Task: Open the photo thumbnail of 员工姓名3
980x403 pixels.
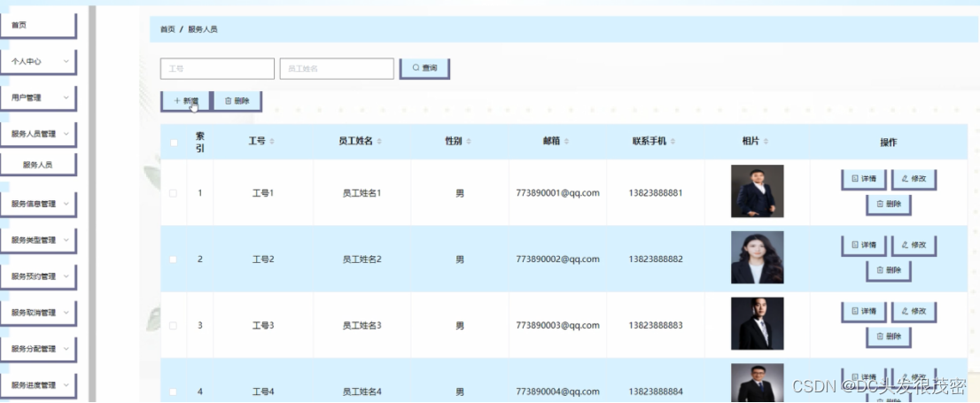Action: tap(757, 323)
